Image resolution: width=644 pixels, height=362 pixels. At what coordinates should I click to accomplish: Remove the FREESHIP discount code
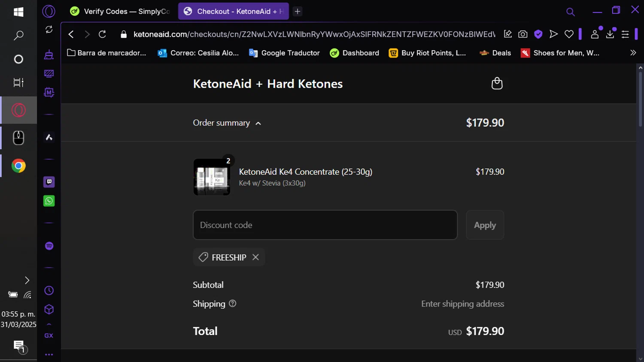(256, 257)
